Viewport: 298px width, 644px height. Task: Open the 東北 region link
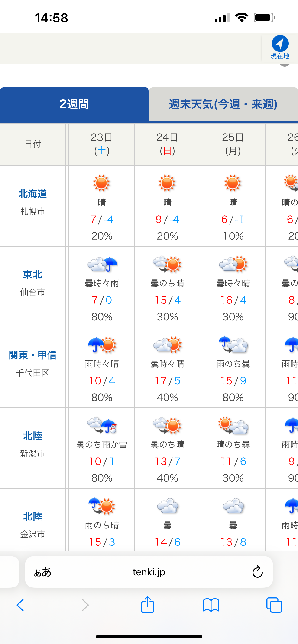tap(32, 274)
